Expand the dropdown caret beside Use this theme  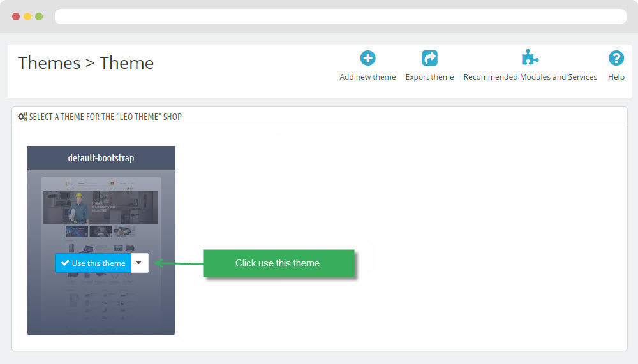pos(140,263)
